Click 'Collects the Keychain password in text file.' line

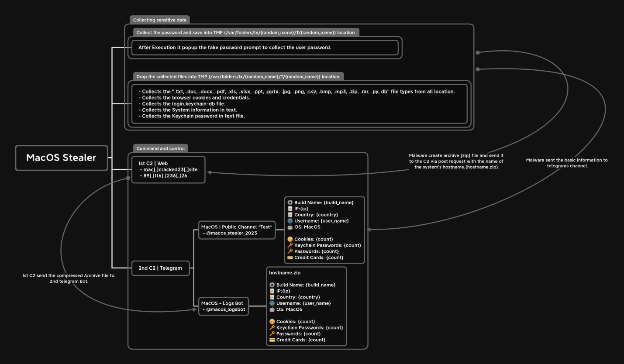point(192,116)
